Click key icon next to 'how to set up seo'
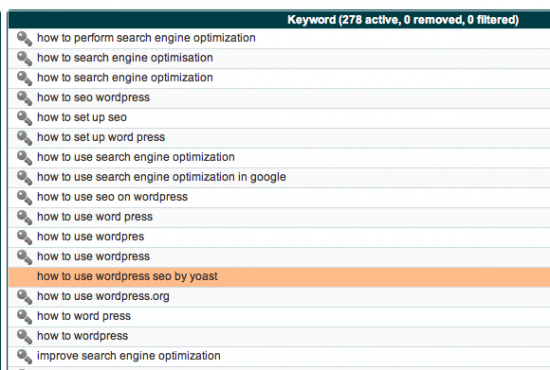The width and height of the screenshot is (550, 370). pyautogui.click(x=25, y=118)
